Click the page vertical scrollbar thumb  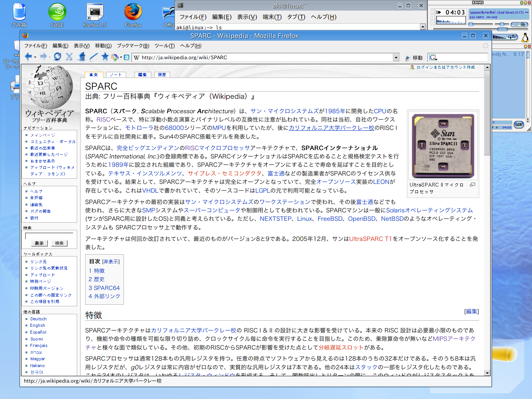pyautogui.click(x=487, y=113)
